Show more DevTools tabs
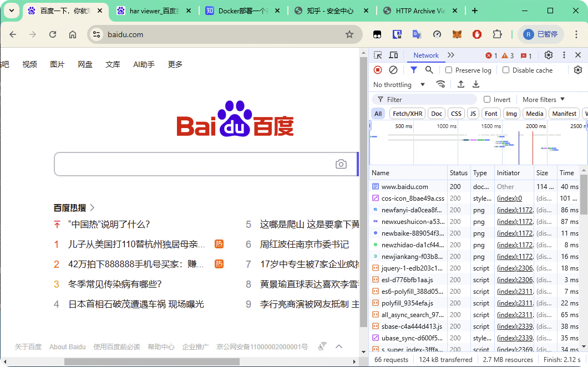This screenshot has width=588, height=367. (451, 55)
